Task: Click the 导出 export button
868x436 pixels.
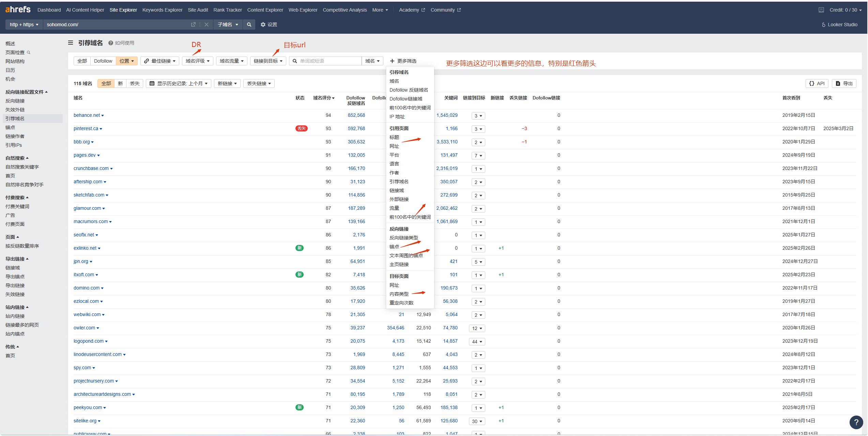Action: pyautogui.click(x=844, y=83)
